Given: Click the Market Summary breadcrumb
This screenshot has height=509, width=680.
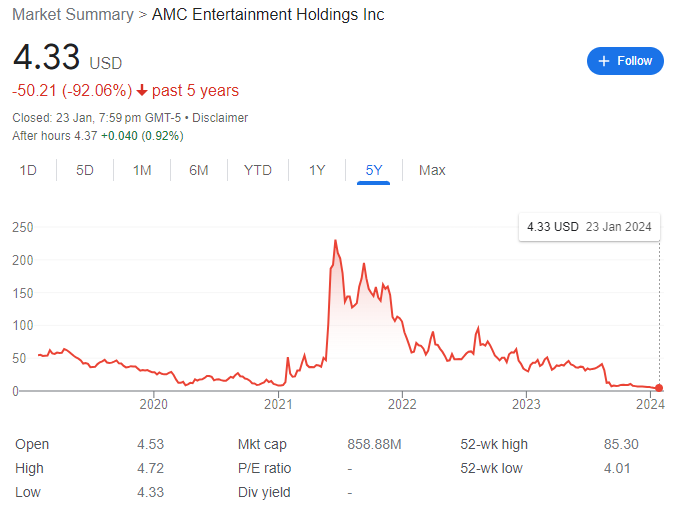Looking at the screenshot, I should pos(73,14).
